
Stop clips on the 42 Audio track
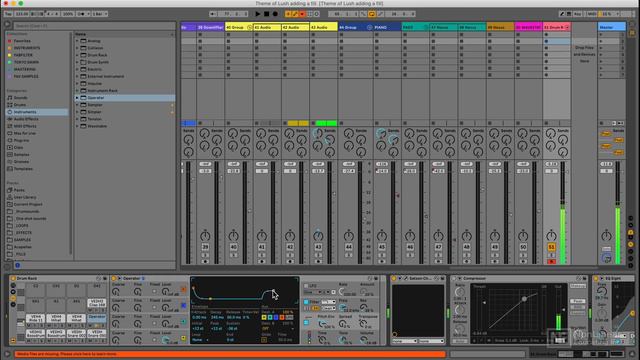[285, 123]
